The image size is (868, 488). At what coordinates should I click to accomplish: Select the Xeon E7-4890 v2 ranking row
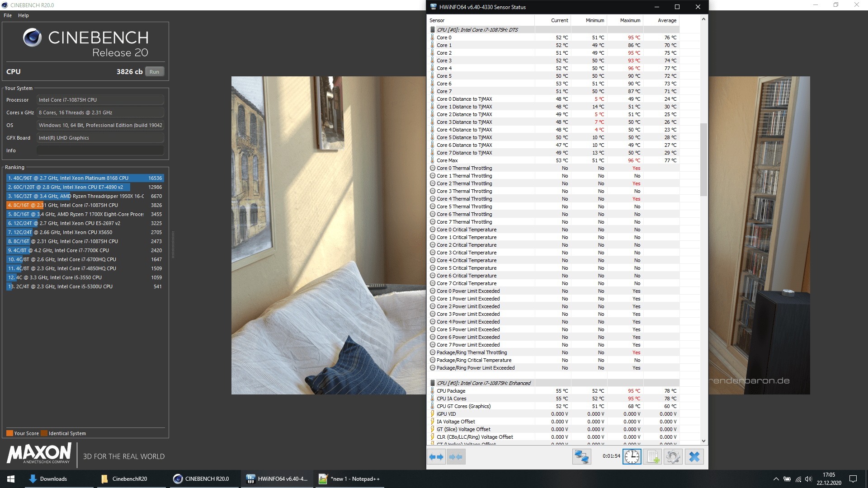coord(85,187)
